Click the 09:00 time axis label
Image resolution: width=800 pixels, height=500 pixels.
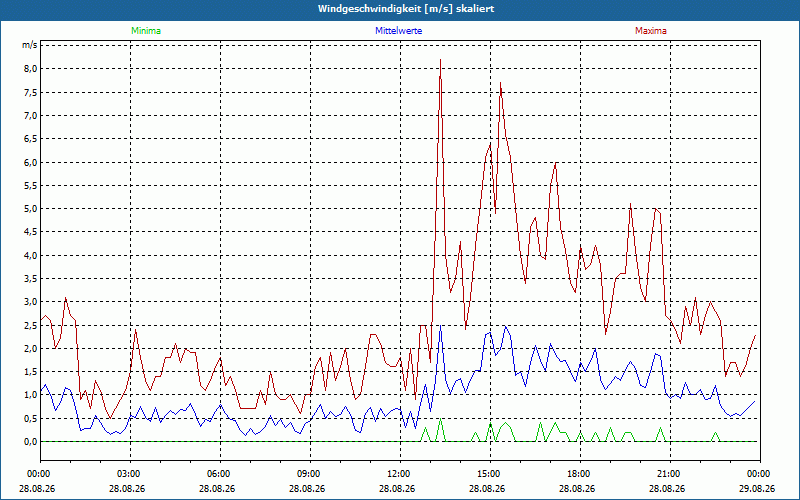pos(311,474)
